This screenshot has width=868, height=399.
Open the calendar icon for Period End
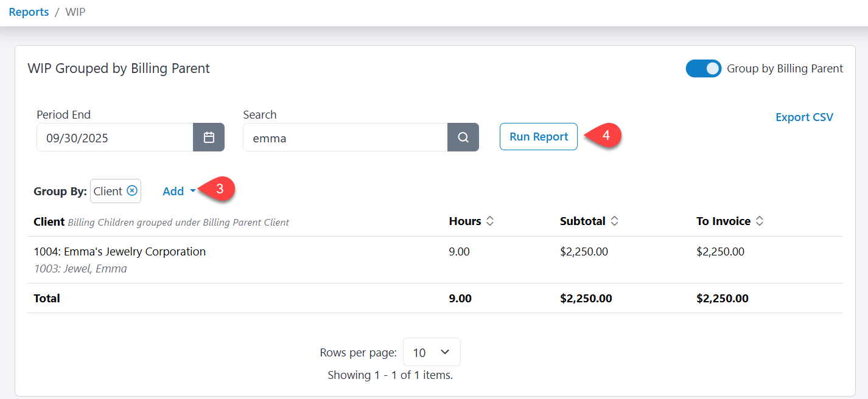209,137
